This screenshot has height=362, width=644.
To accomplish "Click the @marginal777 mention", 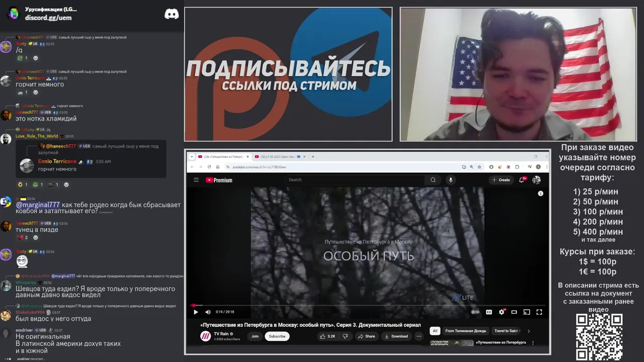I will tap(38, 205).
